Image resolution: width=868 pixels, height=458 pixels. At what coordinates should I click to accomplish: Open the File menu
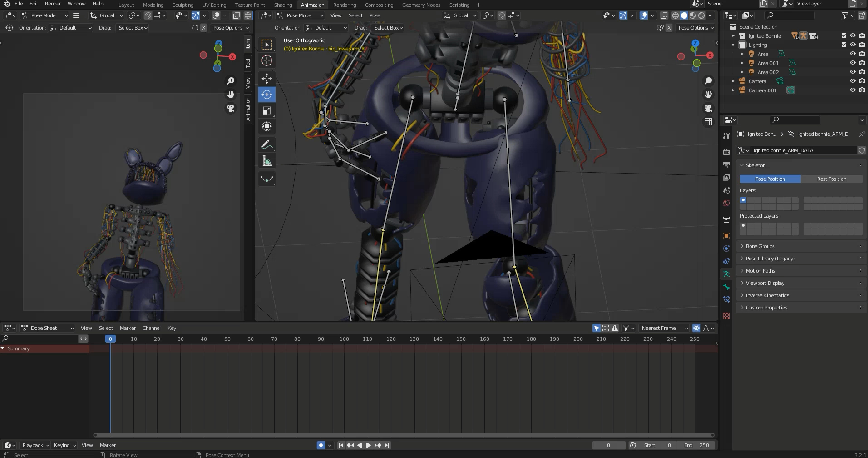click(19, 4)
